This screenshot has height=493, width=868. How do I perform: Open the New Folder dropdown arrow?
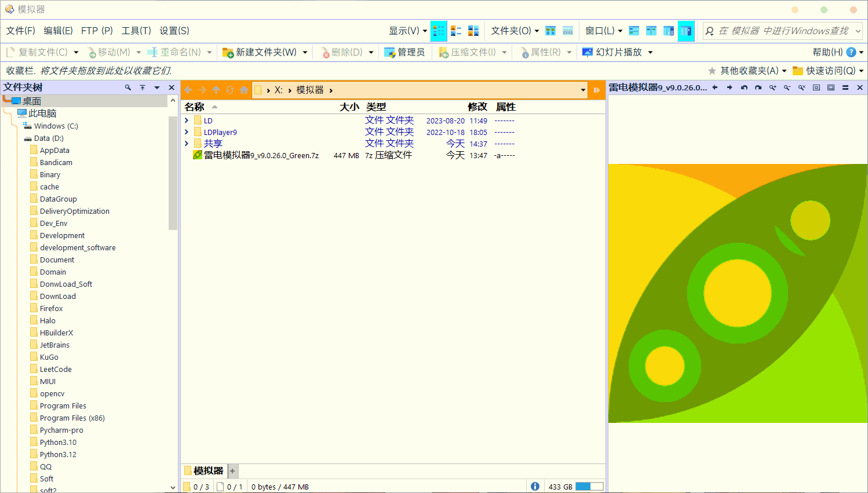click(306, 52)
